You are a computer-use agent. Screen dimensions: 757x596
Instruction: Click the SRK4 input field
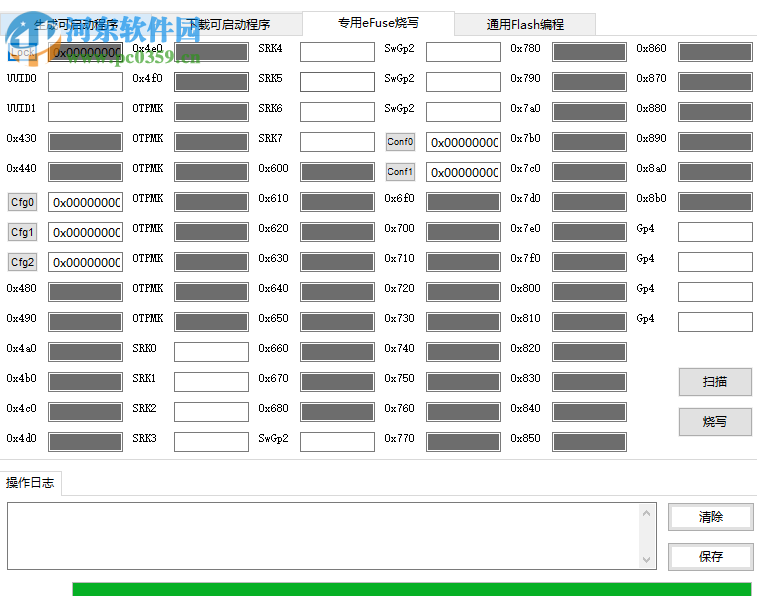[x=337, y=52]
